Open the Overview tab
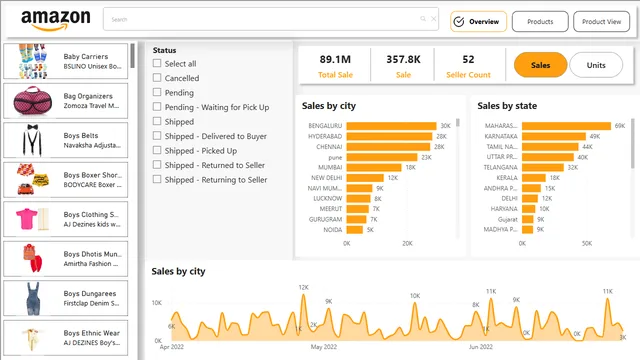Screen dimensions: 640x360 [478, 22]
